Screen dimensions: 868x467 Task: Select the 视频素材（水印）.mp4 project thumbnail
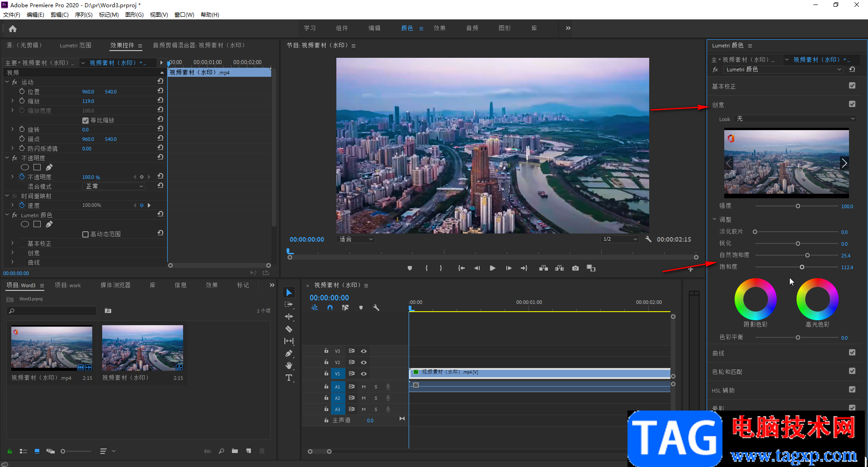point(52,348)
